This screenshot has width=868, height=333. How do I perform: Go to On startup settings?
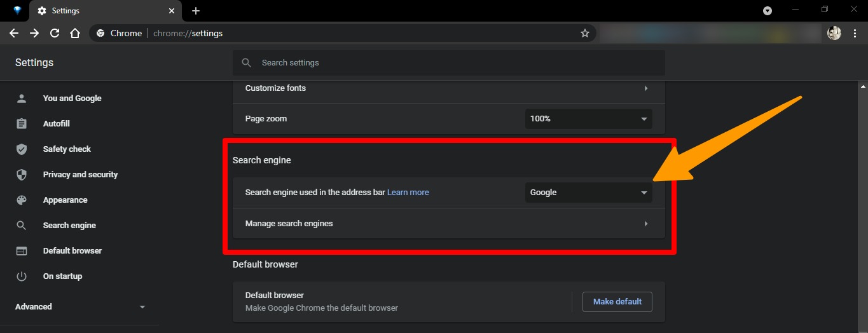click(x=62, y=276)
